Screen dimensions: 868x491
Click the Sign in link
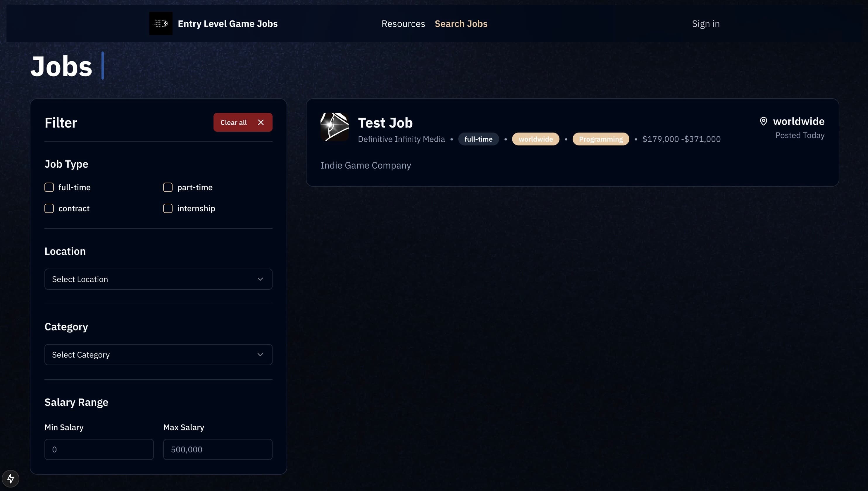tap(706, 24)
